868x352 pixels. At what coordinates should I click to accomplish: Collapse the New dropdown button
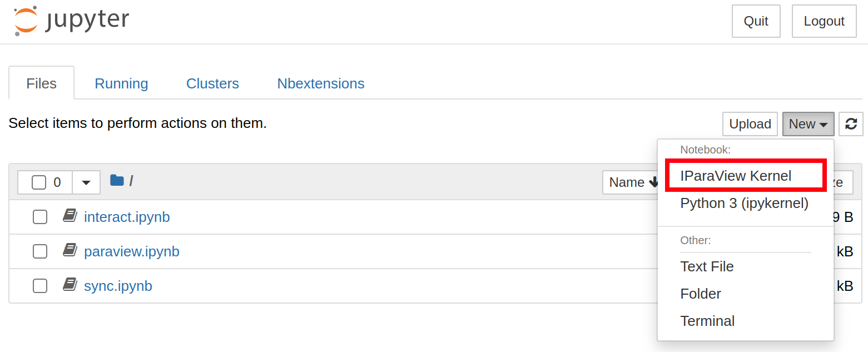[808, 124]
